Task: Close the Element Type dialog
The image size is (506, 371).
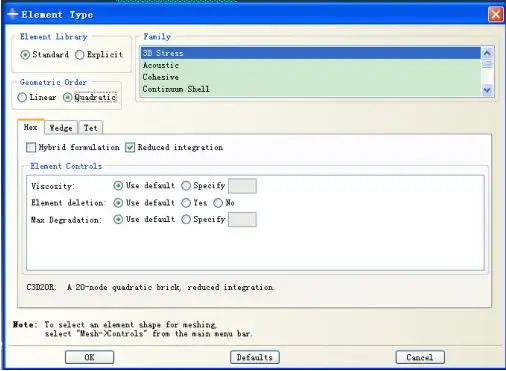Action: [495, 14]
